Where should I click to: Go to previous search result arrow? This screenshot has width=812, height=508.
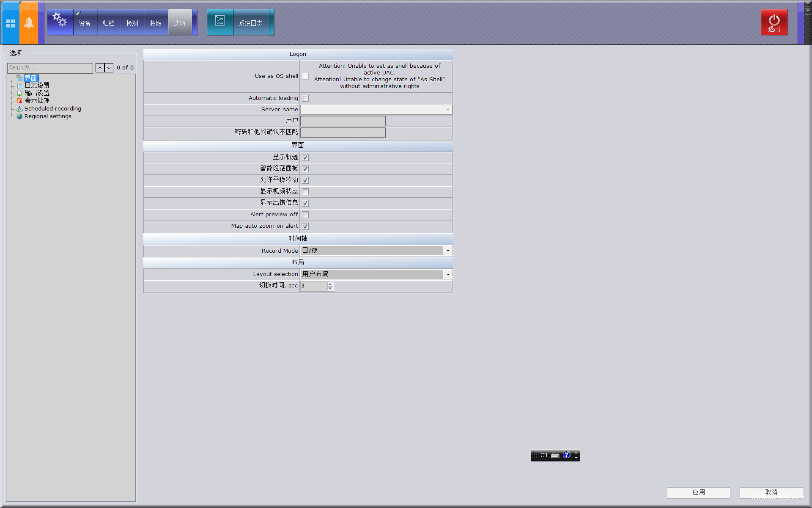(100, 68)
